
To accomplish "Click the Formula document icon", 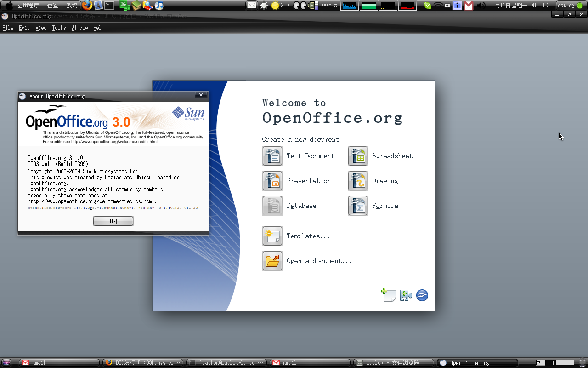I will 358,206.
